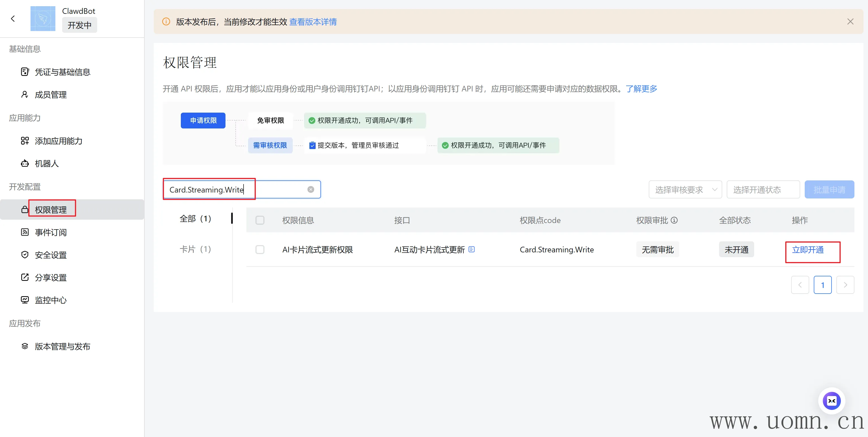
Task: Click the info icon beside 权限审批
Action: (674, 220)
